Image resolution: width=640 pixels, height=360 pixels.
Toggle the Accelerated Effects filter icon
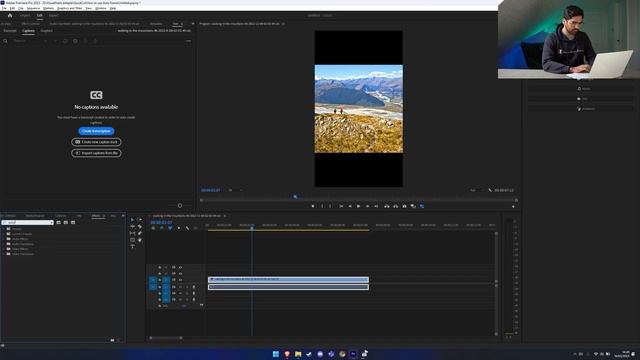click(58, 222)
